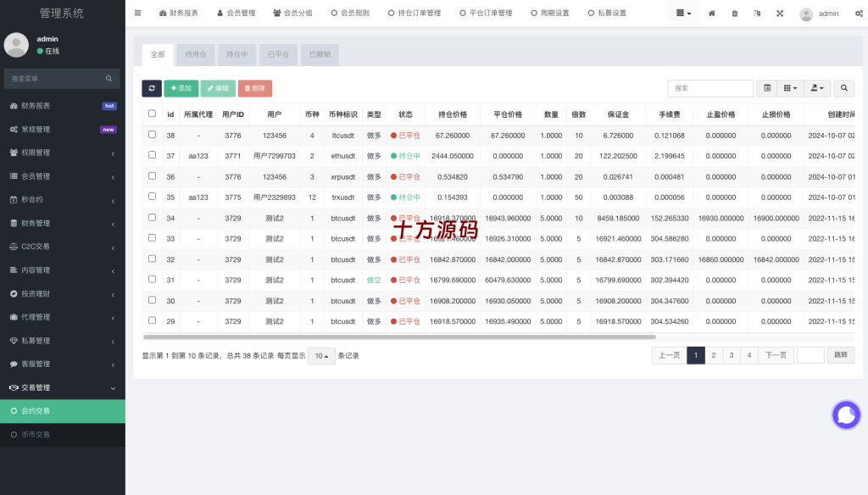
Task: Expand the C2C交易 sidebar menu
Action: [63, 247]
